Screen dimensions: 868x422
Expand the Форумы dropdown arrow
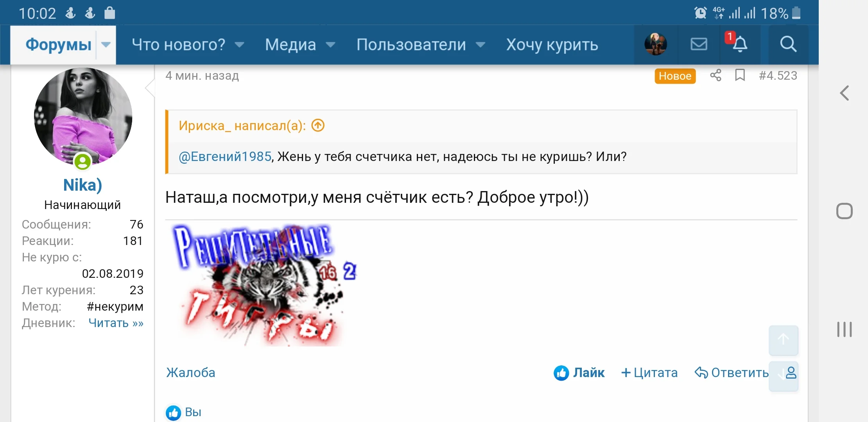[x=105, y=45]
